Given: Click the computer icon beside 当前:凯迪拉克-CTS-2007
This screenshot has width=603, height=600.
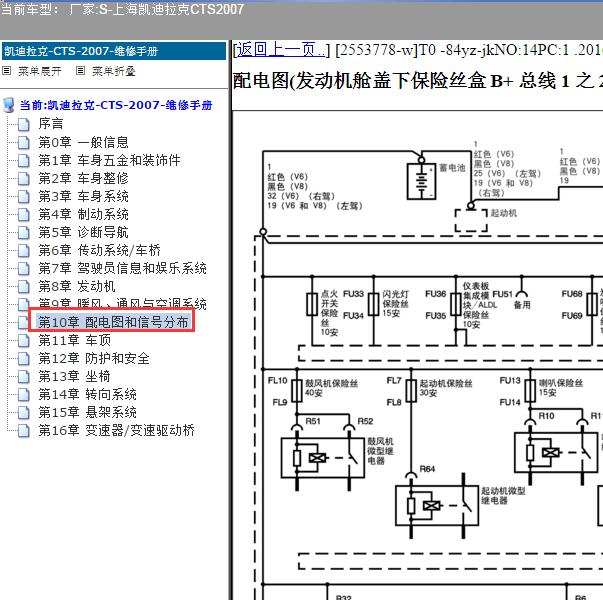Looking at the screenshot, I should tap(9, 105).
